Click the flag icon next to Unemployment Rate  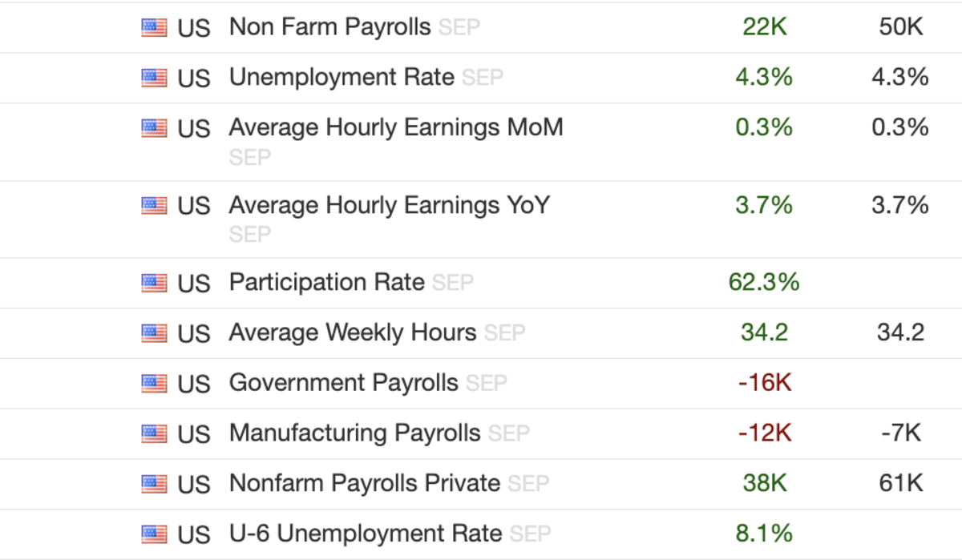pos(154,78)
